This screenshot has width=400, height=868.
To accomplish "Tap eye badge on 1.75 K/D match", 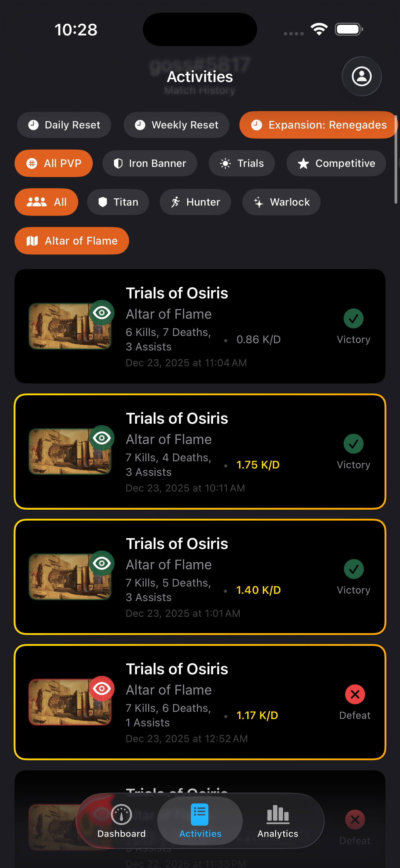I will [x=102, y=438].
